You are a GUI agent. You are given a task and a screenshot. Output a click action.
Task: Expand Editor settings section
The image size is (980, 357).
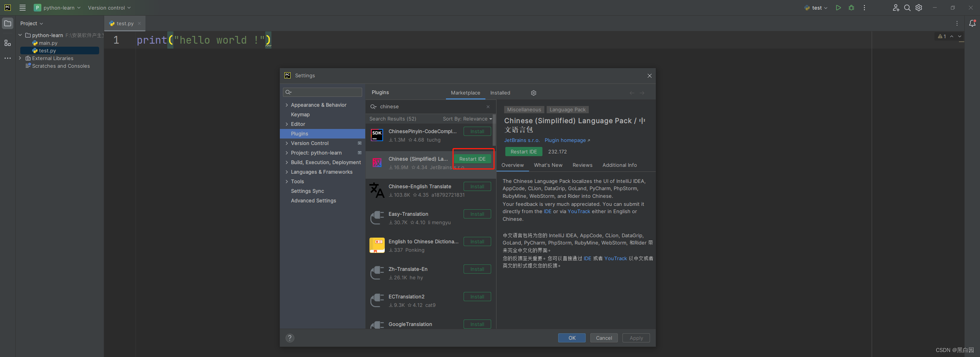coord(287,124)
